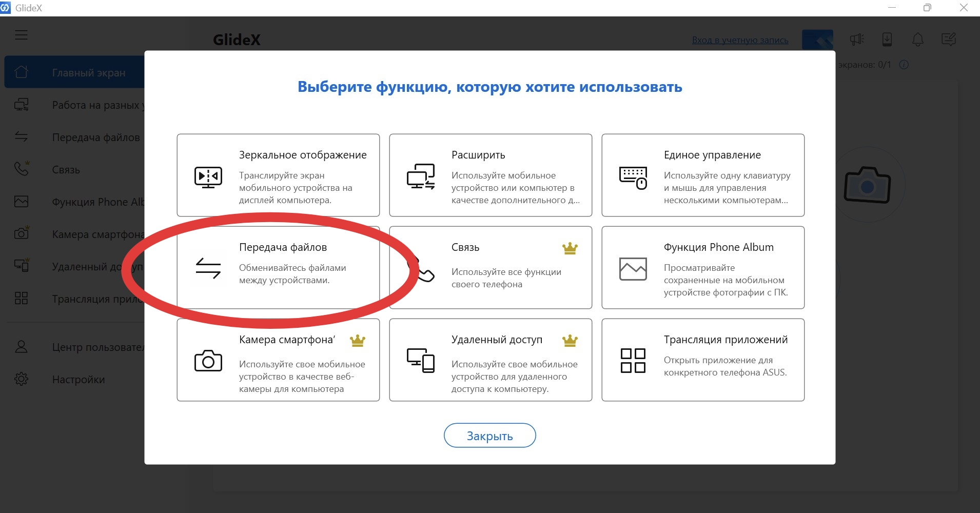980x513 pixels.
Task: Choose the Зеркальное отображение function card
Action: [x=278, y=175]
